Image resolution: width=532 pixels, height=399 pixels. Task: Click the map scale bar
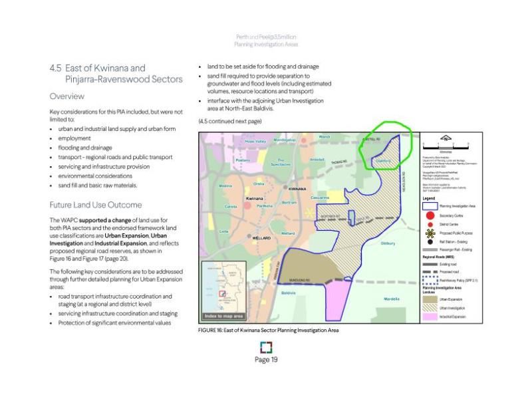pos(446,146)
